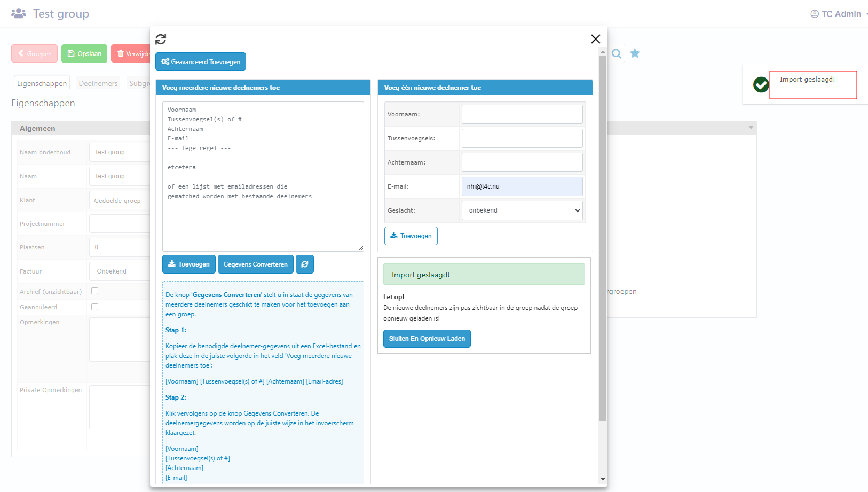Toggle the Geannuleerd checkbox

[94, 307]
